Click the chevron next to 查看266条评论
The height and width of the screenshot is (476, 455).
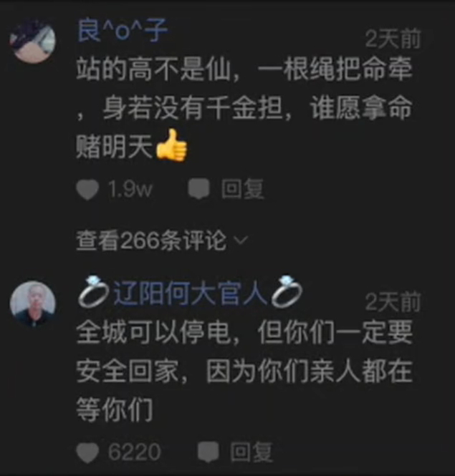click(x=241, y=241)
